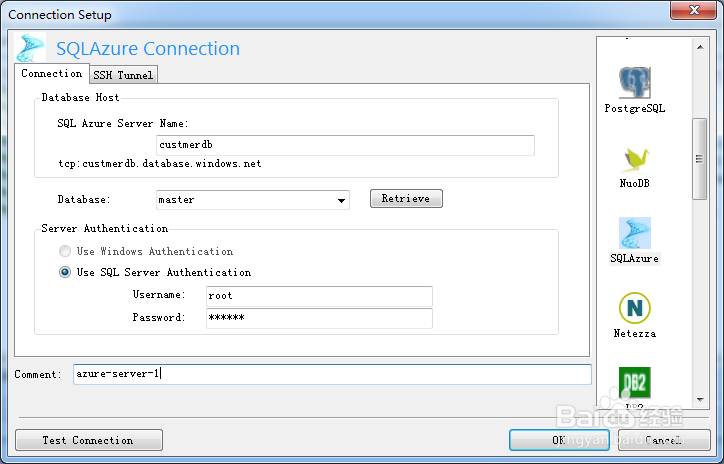Image resolution: width=724 pixels, height=464 pixels.
Task: Choose the DB2 database icon
Action: (x=635, y=382)
